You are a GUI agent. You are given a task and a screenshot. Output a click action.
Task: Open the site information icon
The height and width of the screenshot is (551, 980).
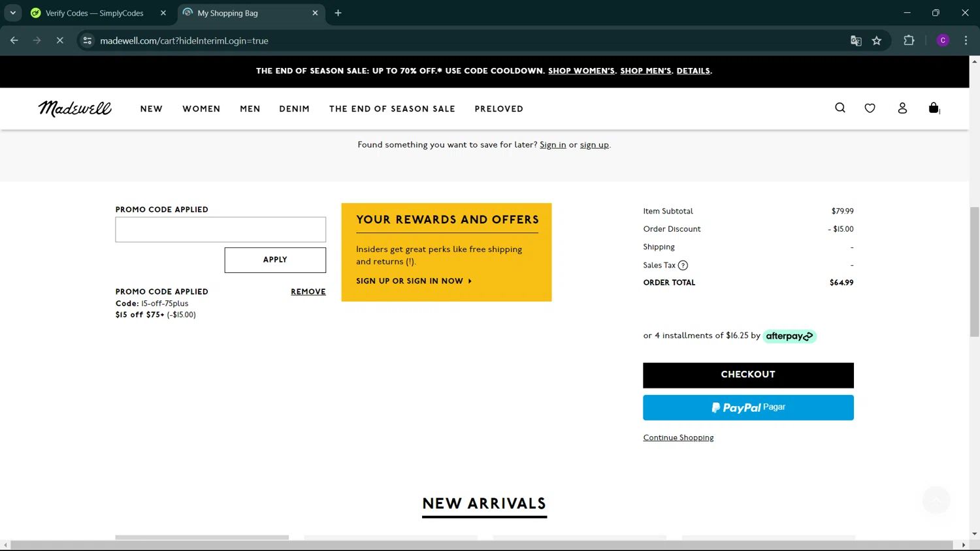88,40
